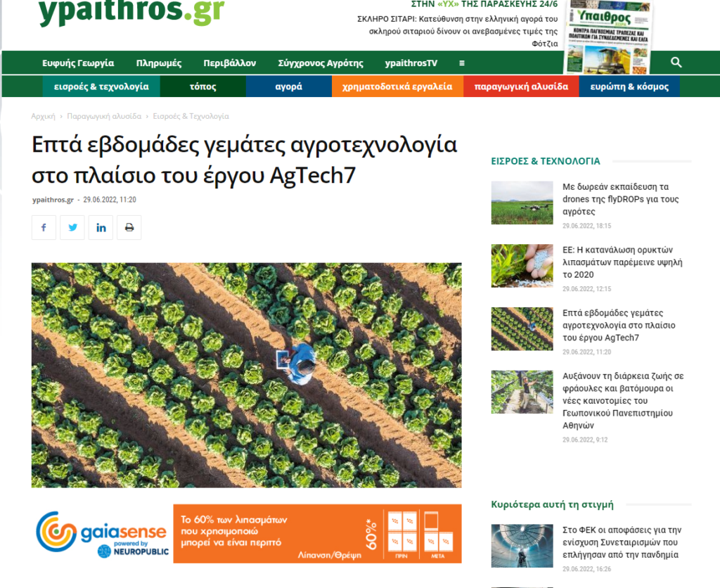This screenshot has width=720, height=588.
Task: Open Ευφυής Γεωργία menu item
Action: click(x=78, y=63)
